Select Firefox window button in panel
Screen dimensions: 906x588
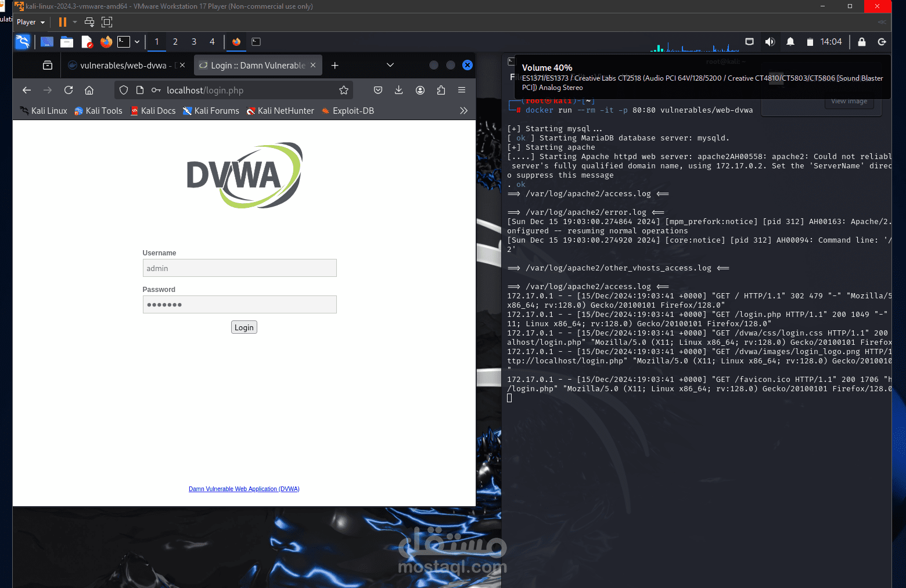pos(236,42)
